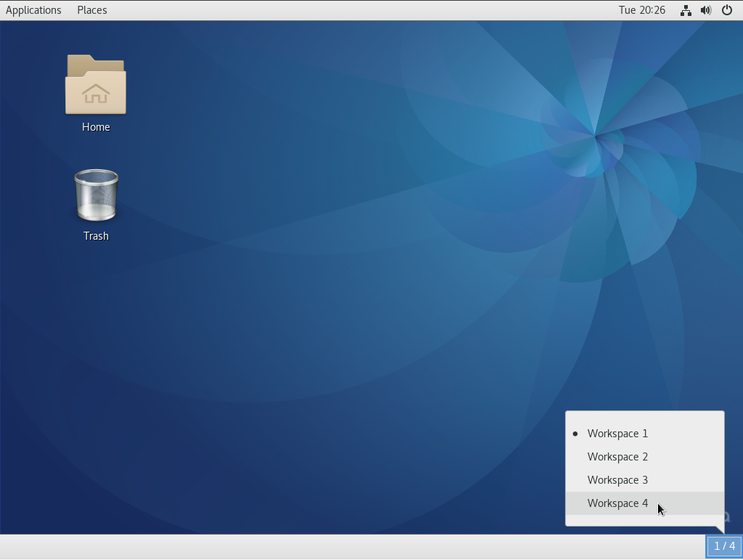Switch to Workspace 2
The width and height of the screenshot is (743, 560).
click(617, 456)
